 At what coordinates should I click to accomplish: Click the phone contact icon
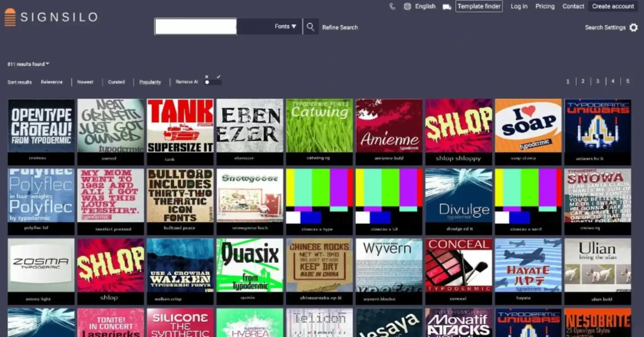click(x=392, y=6)
